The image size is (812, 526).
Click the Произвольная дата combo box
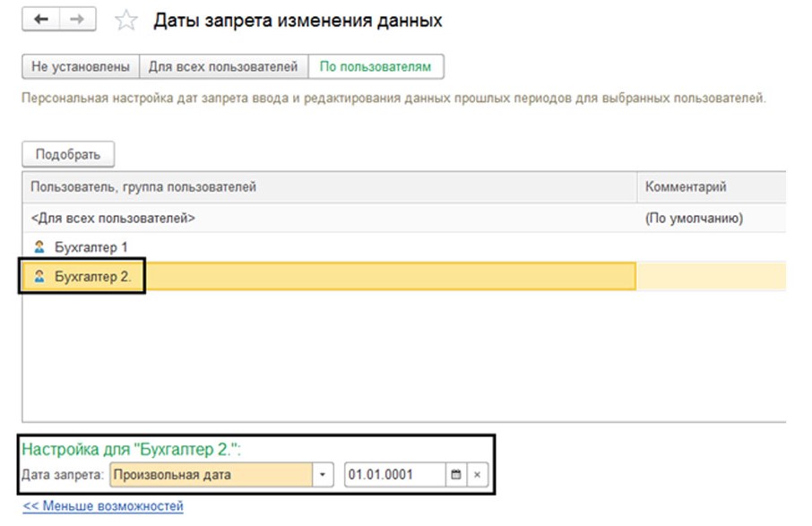pos(211,475)
